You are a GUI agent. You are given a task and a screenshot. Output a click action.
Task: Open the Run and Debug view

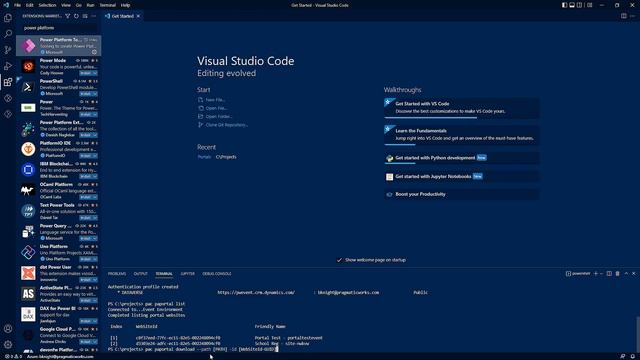click(8, 66)
